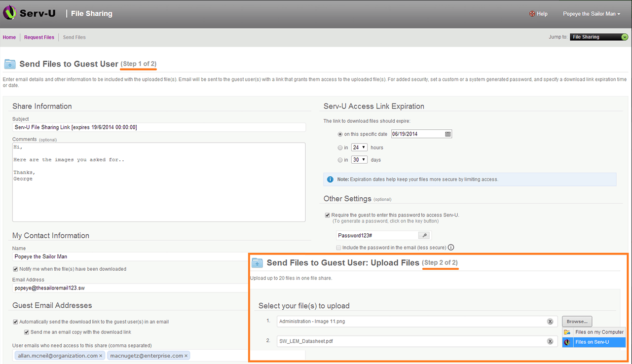Viewport: 632px width, 364px height.
Task: Click the Serv-U logo icon
Action: 10,13
